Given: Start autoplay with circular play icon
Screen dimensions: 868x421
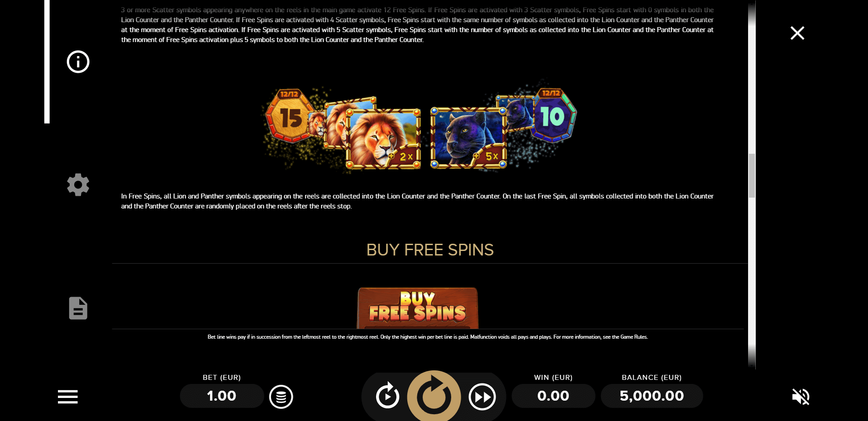Looking at the screenshot, I should [387, 396].
